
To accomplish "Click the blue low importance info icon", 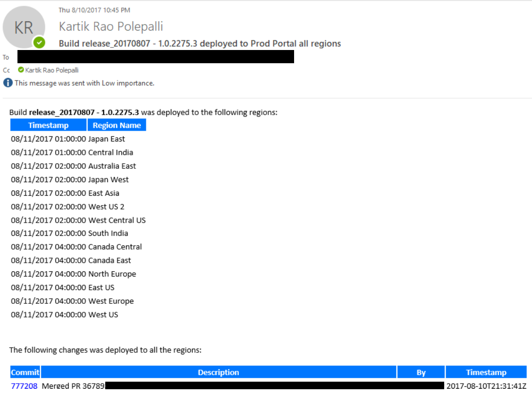I will click(x=8, y=83).
